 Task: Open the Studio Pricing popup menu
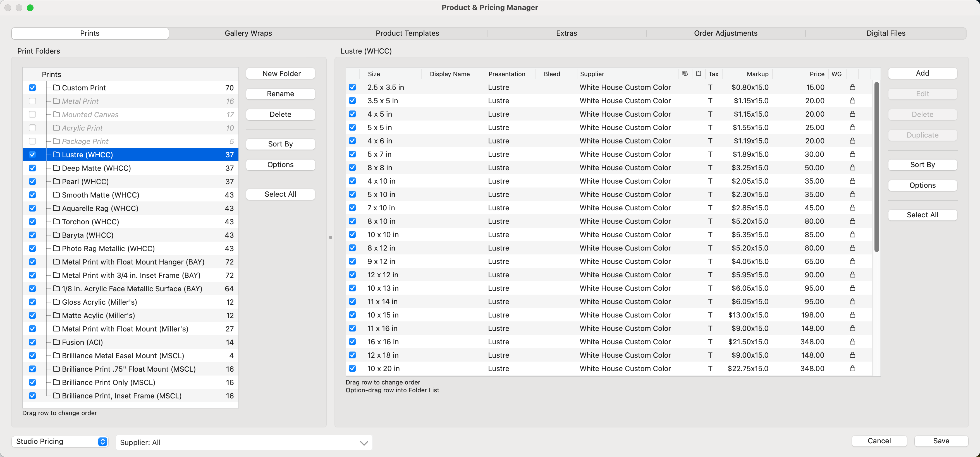click(60, 441)
